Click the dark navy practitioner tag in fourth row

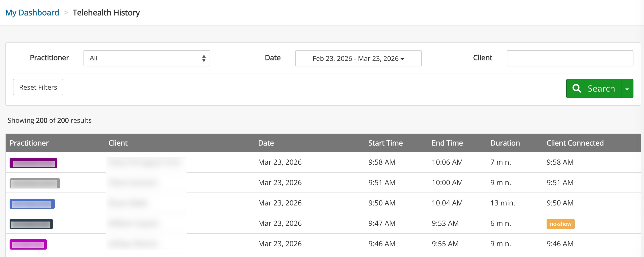[31, 224]
